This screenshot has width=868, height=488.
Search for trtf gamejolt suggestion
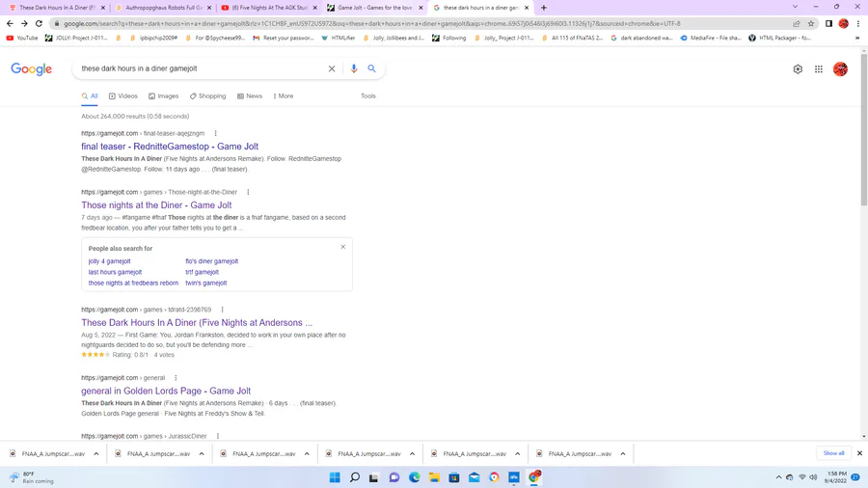203,272
